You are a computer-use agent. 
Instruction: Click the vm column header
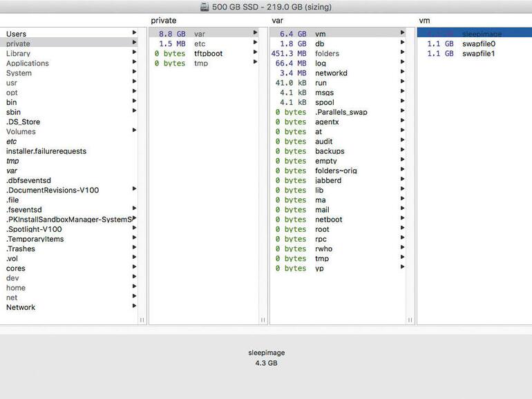[424, 21]
